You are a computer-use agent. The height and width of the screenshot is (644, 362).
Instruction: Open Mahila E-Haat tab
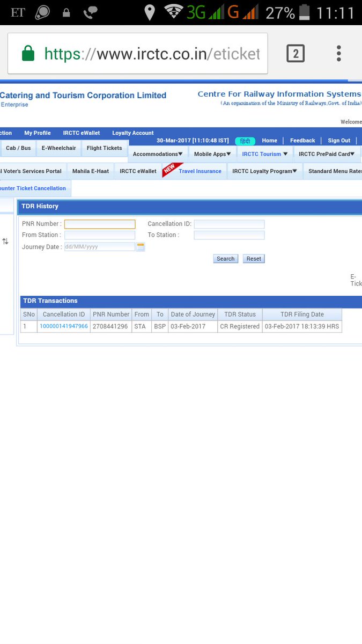point(91,171)
